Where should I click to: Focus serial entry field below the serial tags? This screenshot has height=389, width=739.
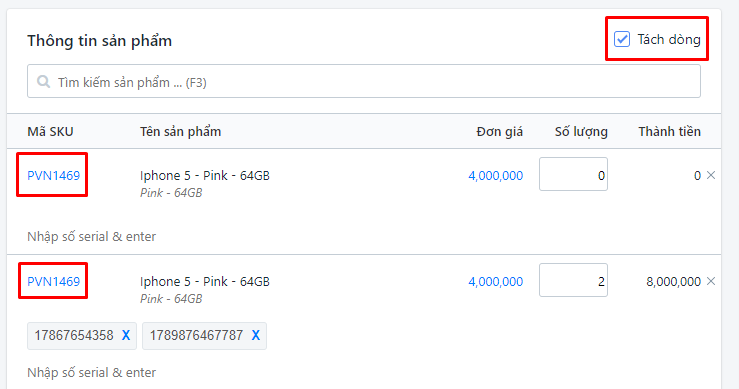pyautogui.click(x=91, y=372)
